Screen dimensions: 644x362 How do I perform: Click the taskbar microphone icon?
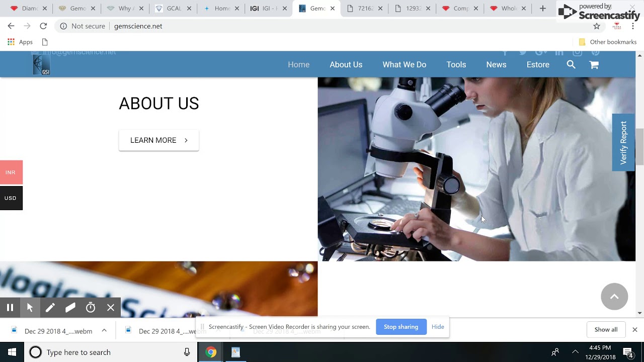(x=187, y=352)
